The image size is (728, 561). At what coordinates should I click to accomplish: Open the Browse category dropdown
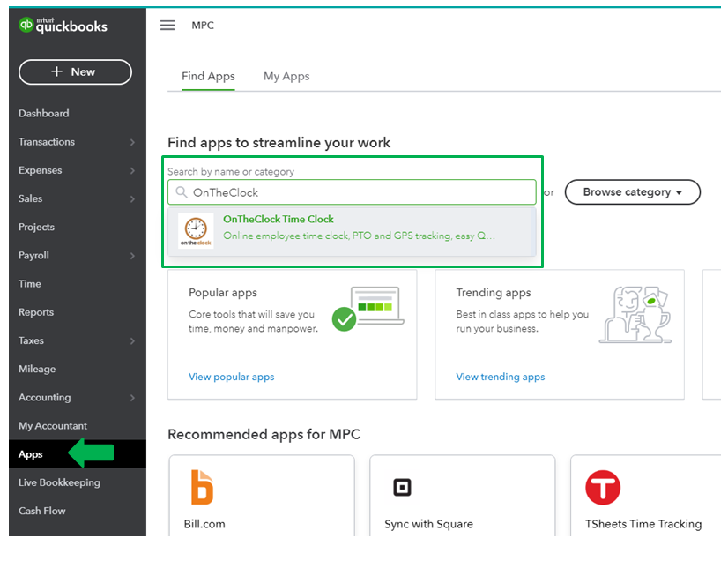(632, 192)
